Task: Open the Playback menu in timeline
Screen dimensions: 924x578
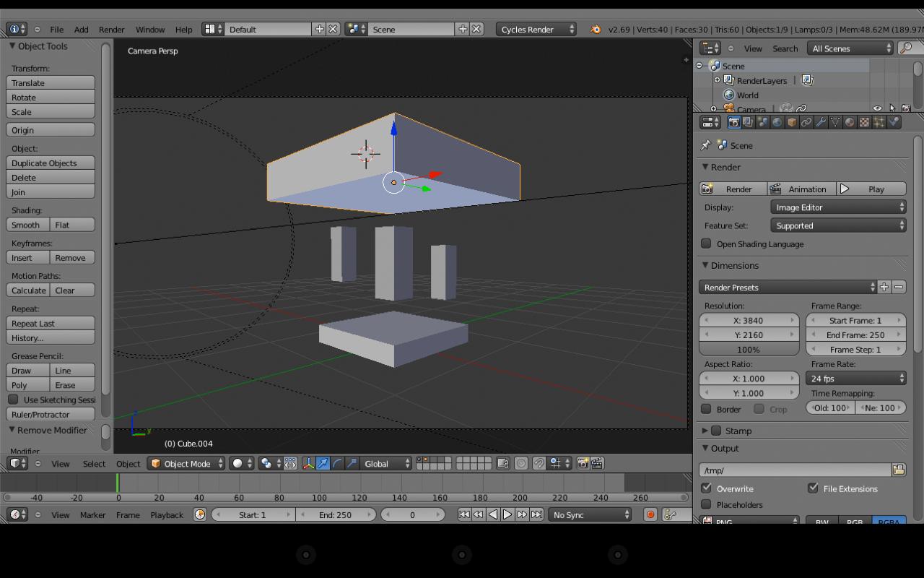Action: click(x=167, y=515)
